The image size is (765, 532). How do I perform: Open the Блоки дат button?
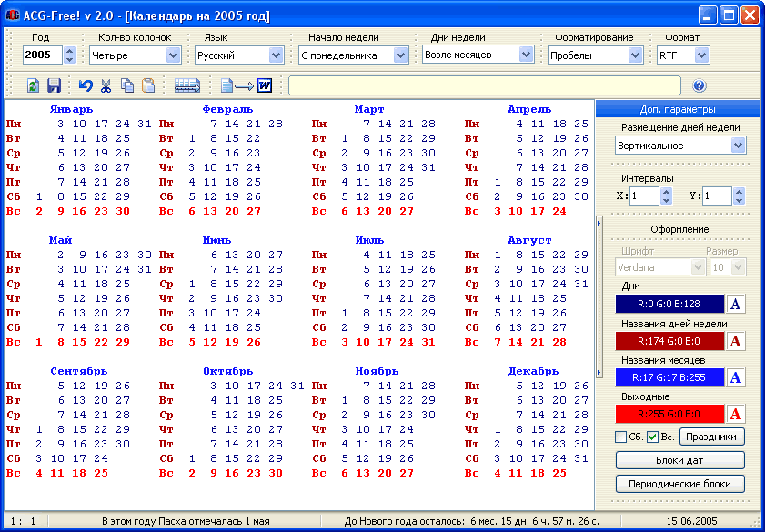(679, 460)
